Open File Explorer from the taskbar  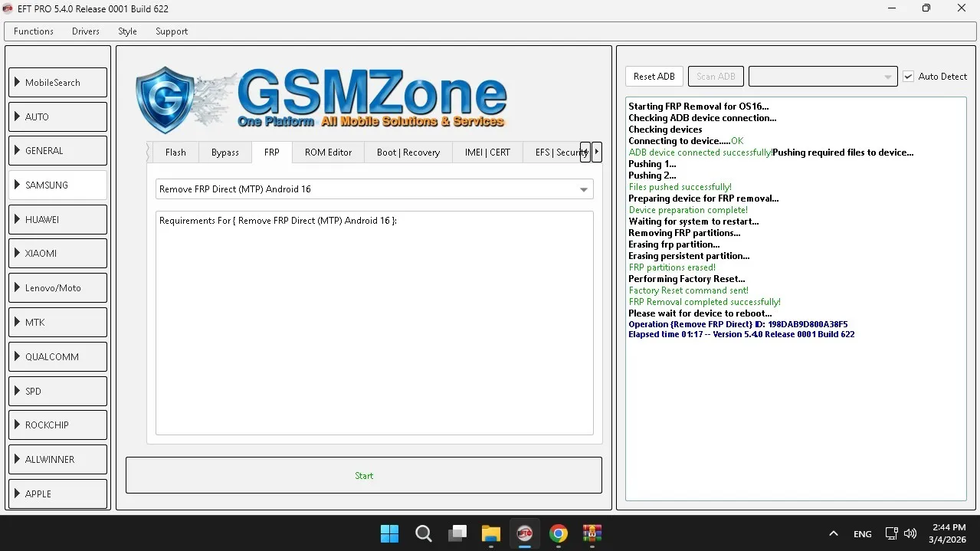point(490,533)
